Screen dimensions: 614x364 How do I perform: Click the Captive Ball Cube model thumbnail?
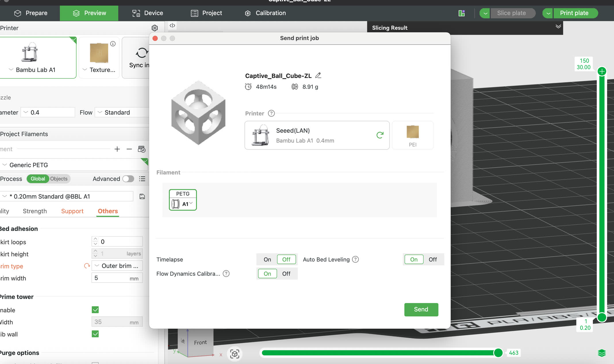199,113
